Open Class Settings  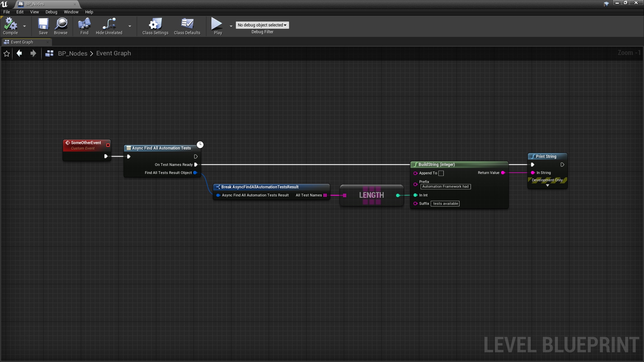click(x=155, y=26)
